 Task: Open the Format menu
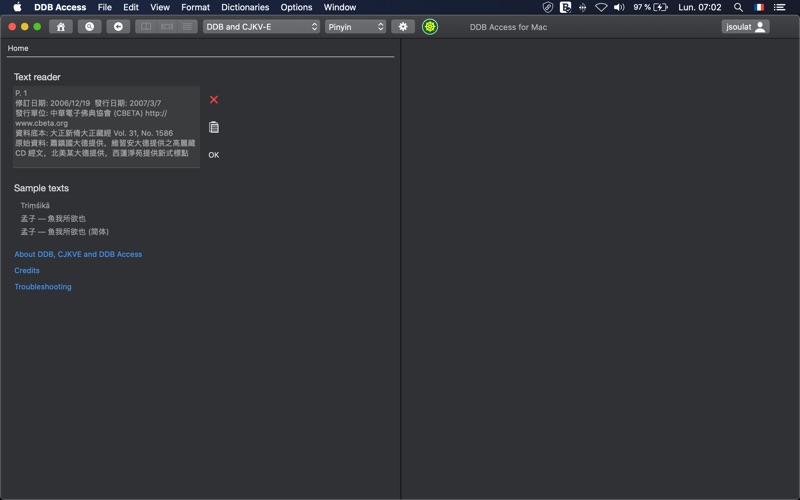tap(195, 7)
